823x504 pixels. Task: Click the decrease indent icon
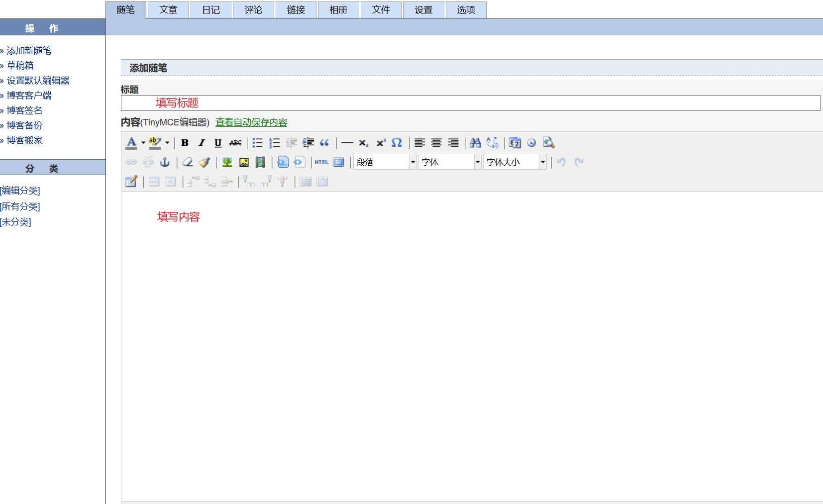[x=292, y=143]
